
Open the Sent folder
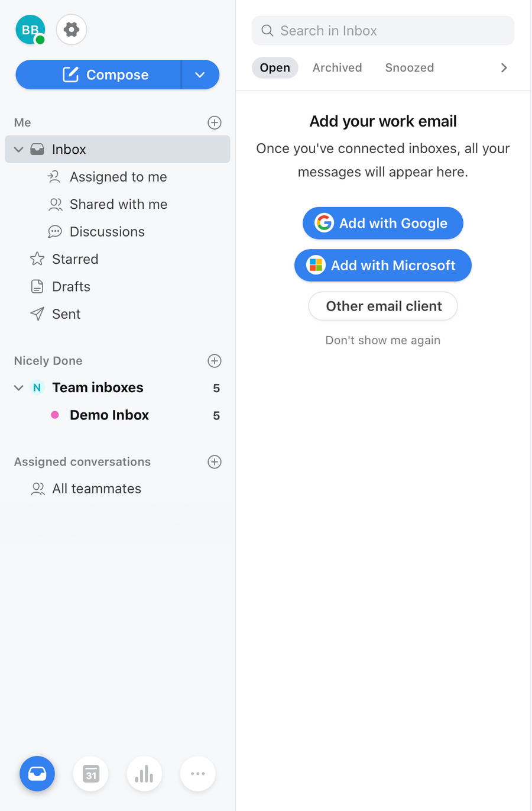(x=66, y=314)
